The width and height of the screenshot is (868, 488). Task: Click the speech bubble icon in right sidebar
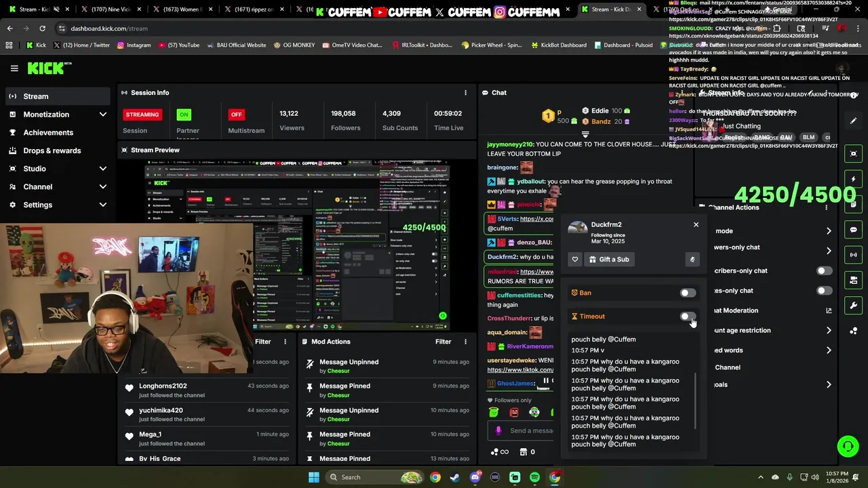coord(854,230)
